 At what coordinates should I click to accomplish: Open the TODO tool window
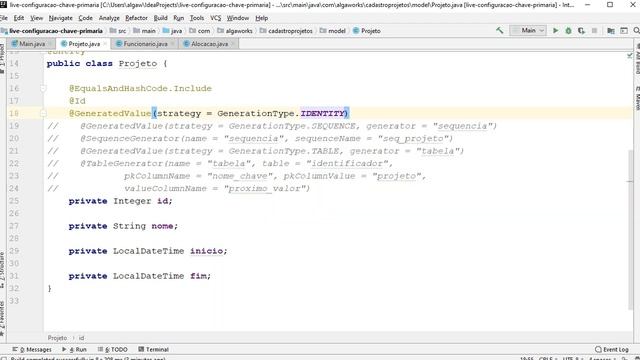(x=113, y=349)
